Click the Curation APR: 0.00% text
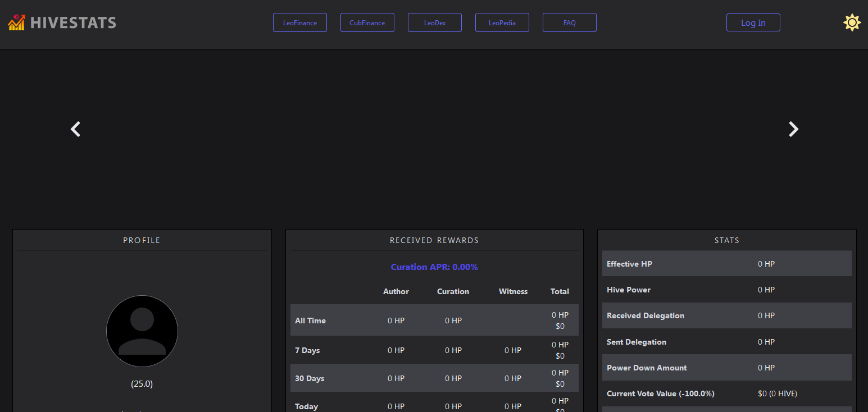The width and height of the screenshot is (868, 412). (434, 267)
